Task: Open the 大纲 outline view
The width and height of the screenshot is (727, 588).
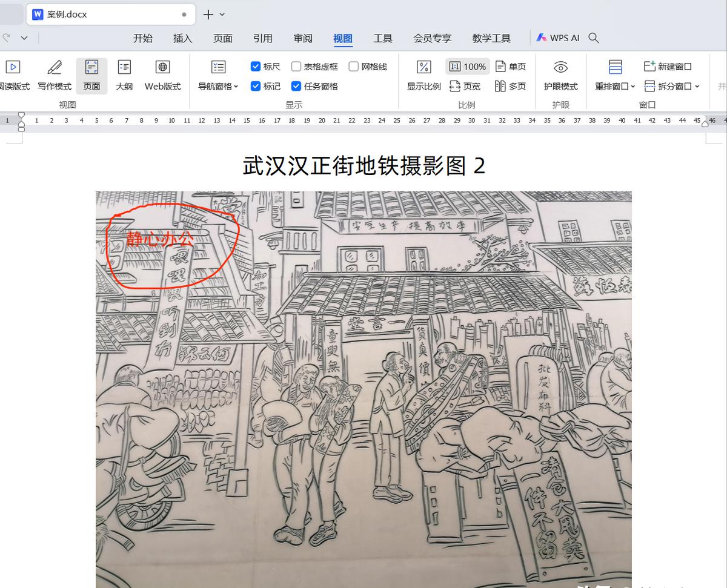Action: (x=124, y=76)
